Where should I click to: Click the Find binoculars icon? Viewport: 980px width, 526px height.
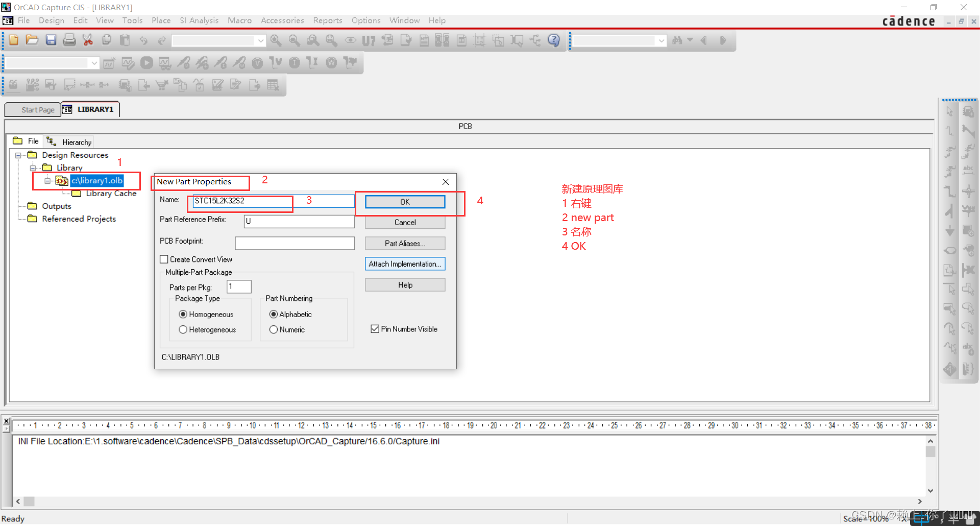677,40
